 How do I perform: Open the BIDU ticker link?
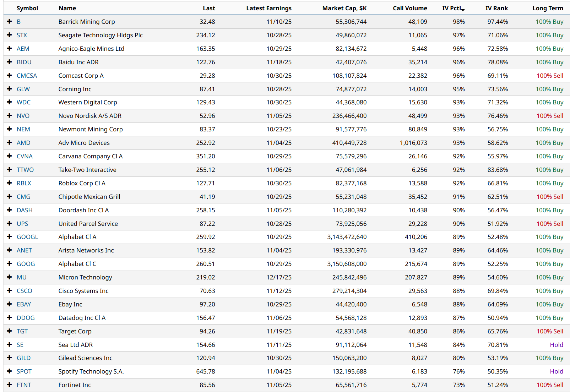click(x=24, y=62)
